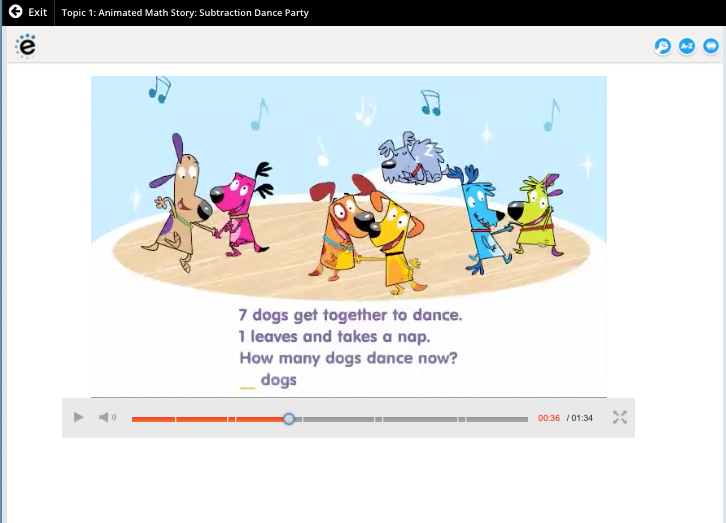Viewport: 726px width, 523px height.
Task: Click the Exit label in header
Action: point(38,12)
